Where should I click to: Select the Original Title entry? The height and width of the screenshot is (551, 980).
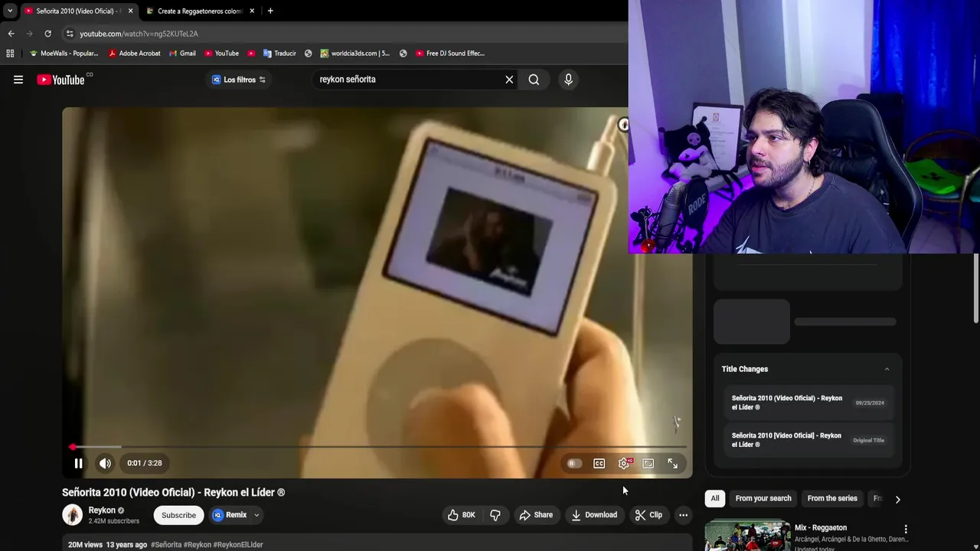808,440
